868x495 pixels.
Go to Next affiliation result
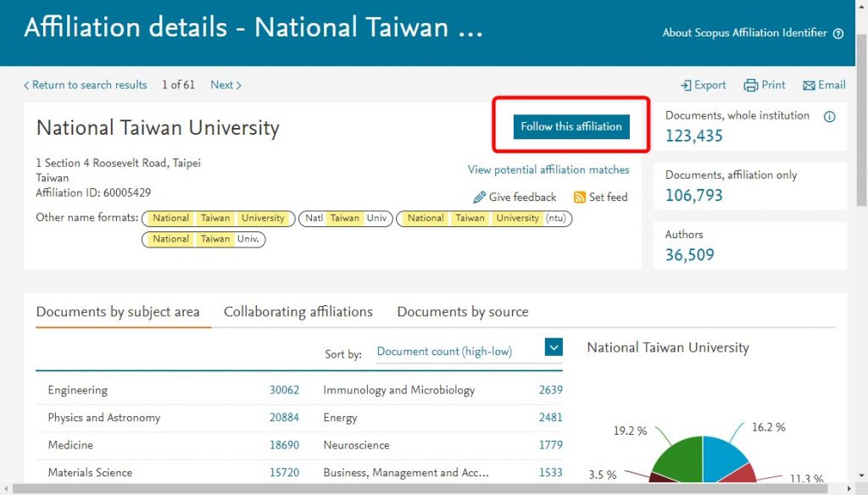point(225,85)
